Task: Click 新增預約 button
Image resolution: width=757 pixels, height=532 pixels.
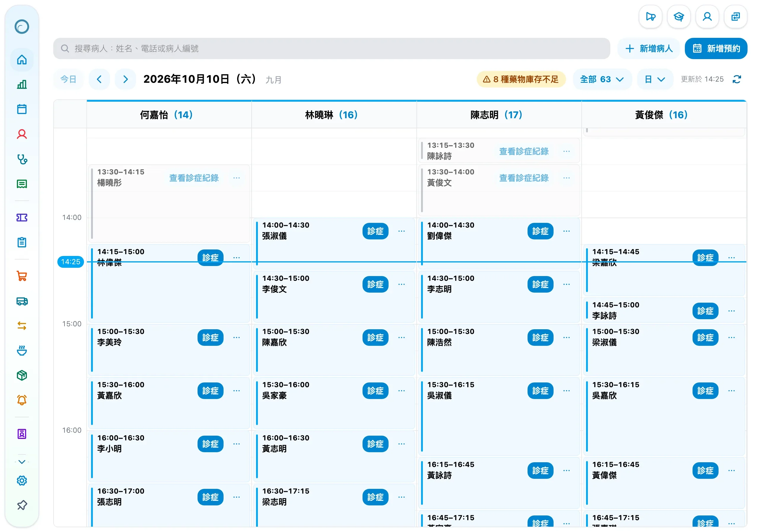Action: tap(716, 49)
